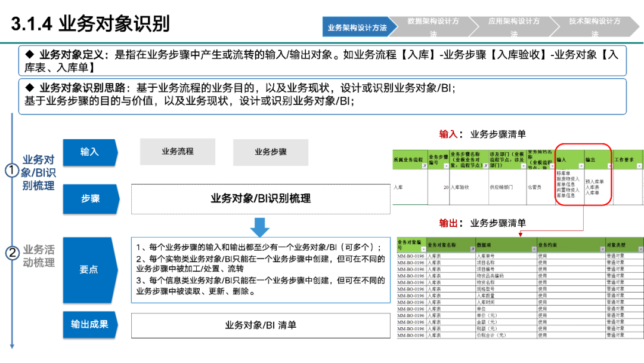Click the step number 20 cell
Viewport: 644px width, 363px height.
(439, 187)
